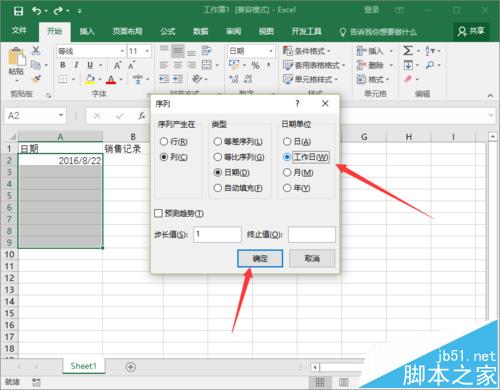Click the Paste clipboard icon
The width and height of the screenshot is (500, 390).
(16, 57)
